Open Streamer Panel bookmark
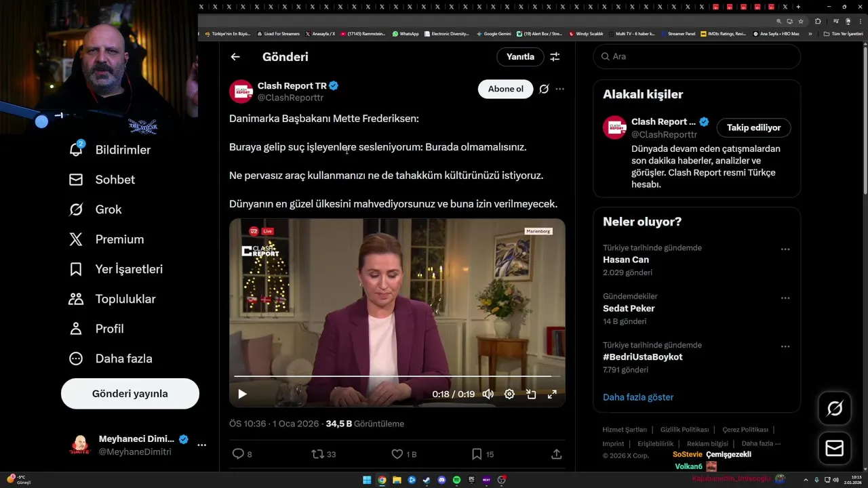This screenshot has width=868, height=488. click(678, 34)
